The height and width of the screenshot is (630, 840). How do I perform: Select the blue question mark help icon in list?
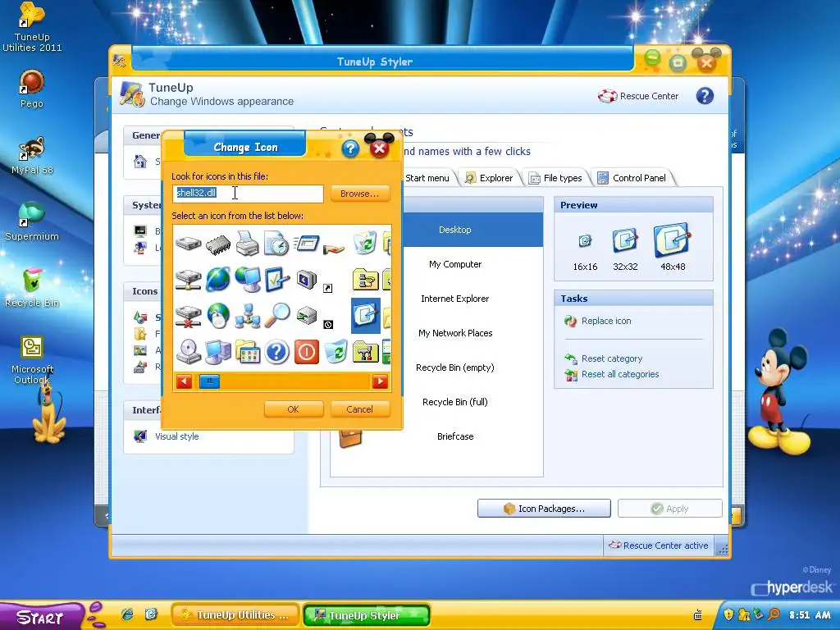pos(277,352)
